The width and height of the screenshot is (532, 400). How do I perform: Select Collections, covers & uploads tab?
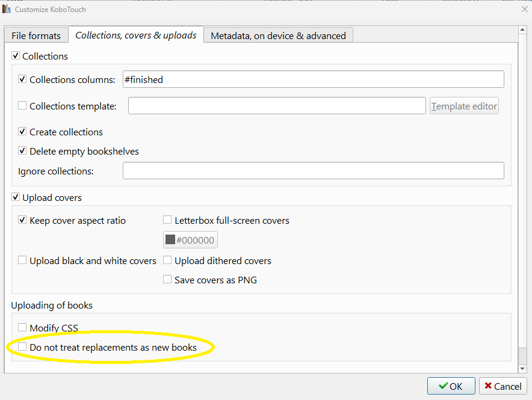(x=136, y=35)
